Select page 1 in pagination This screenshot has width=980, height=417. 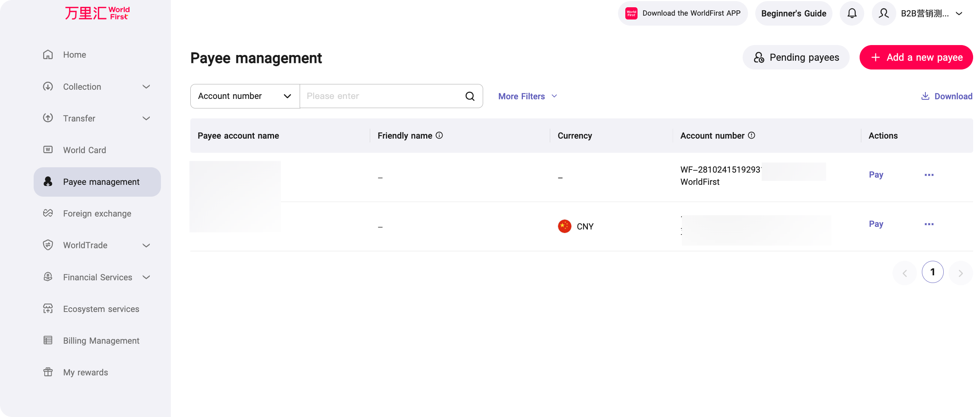point(933,272)
